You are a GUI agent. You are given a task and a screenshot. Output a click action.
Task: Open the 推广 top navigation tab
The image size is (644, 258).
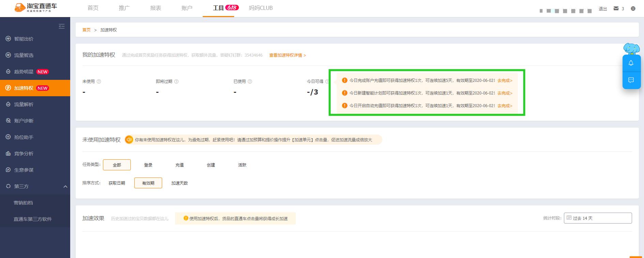[124, 8]
